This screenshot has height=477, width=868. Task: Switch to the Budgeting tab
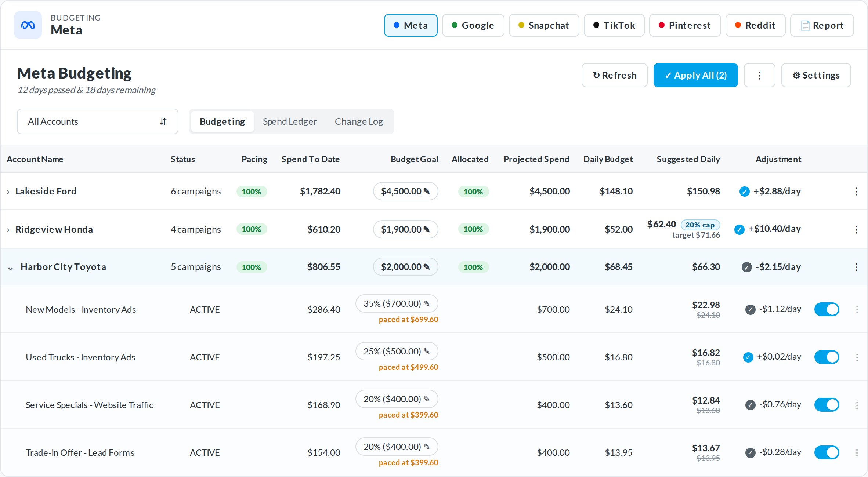(222, 121)
